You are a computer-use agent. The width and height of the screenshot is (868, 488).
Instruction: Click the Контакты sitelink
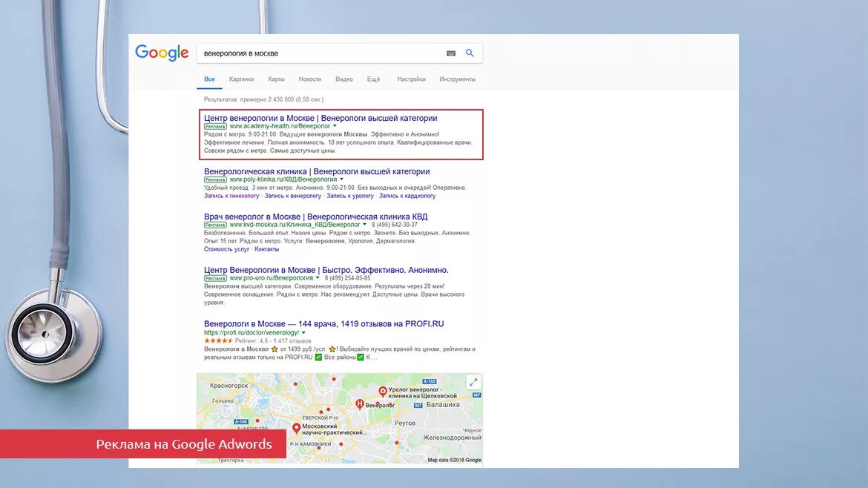267,249
